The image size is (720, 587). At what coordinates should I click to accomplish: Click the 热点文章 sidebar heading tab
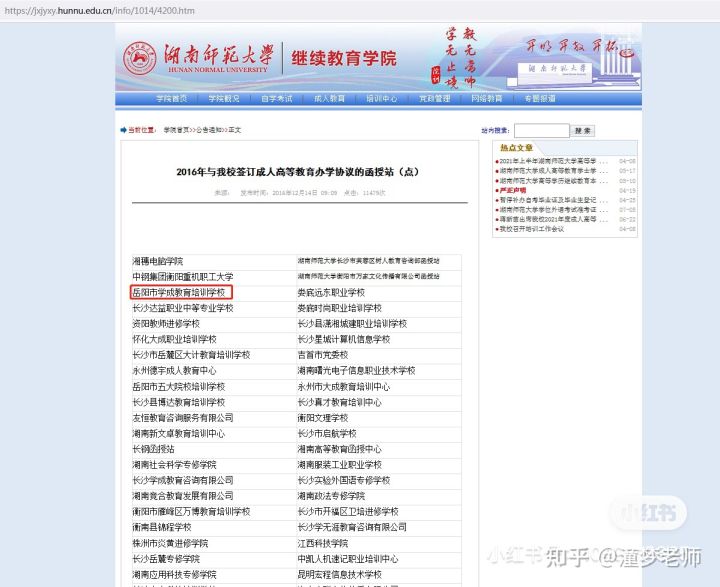[x=516, y=147]
